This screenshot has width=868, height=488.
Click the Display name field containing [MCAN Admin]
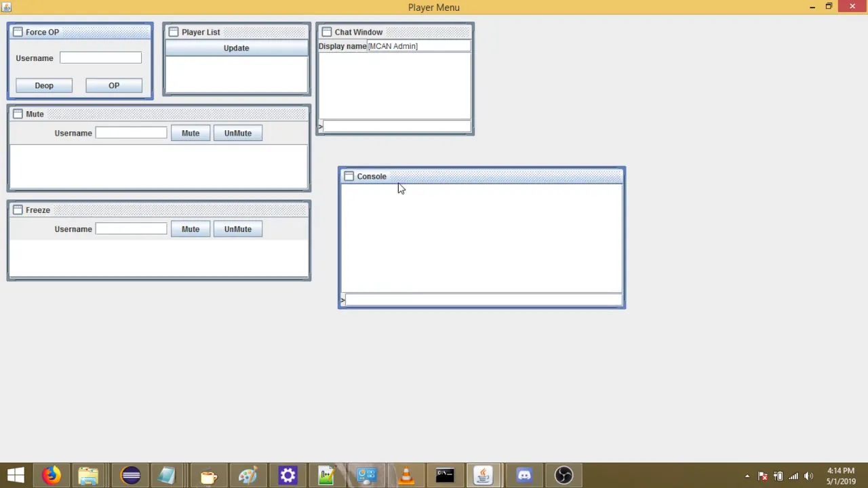click(x=419, y=46)
